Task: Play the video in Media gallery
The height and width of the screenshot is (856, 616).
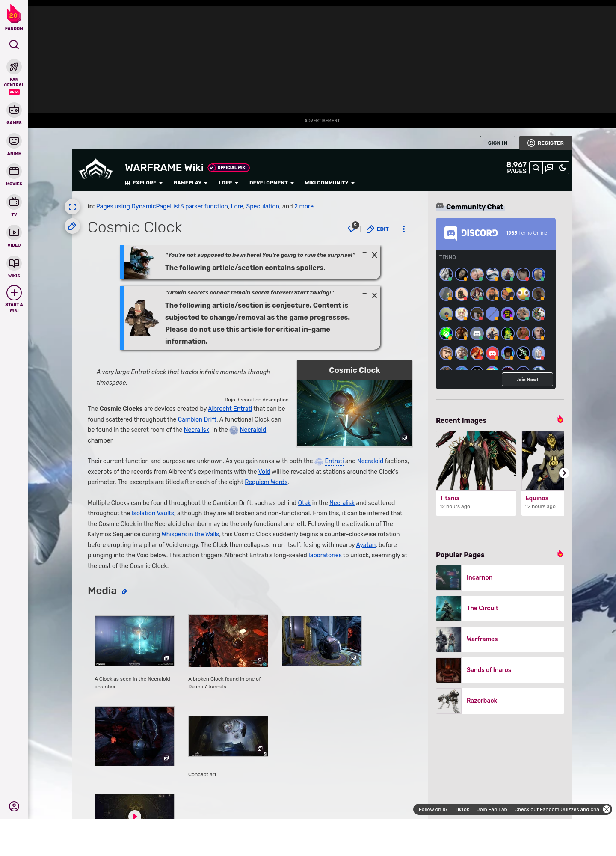Action: pyautogui.click(x=134, y=816)
